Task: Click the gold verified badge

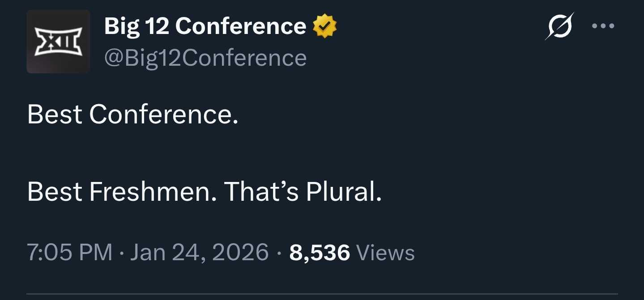Action: (324, 26)
